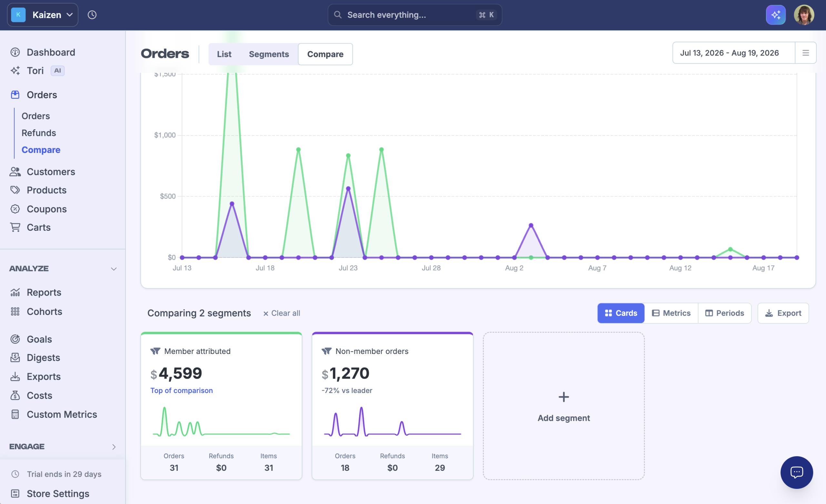Open the history clock icon
Viewport: 826px width, 504px height.
[x=92, y=15]
